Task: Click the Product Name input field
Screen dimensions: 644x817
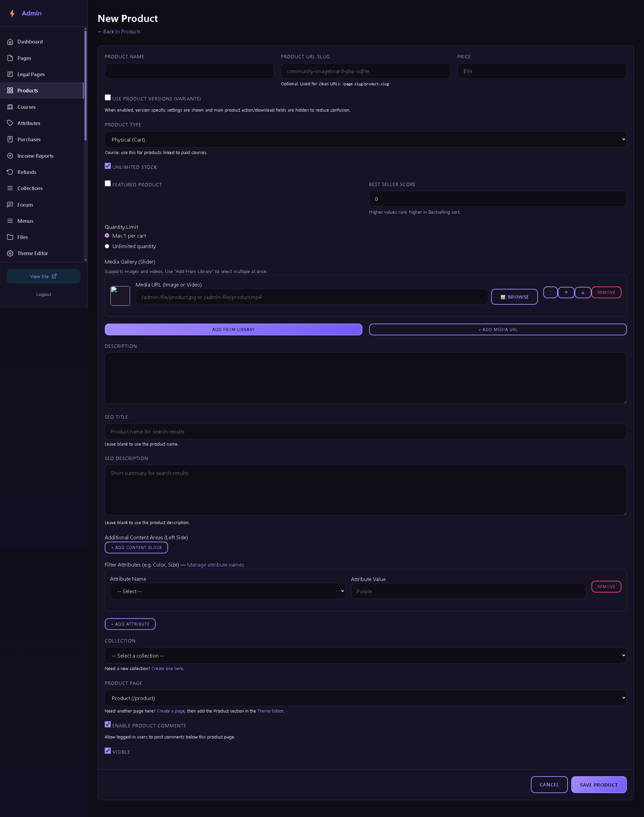Action: (189, 71)
